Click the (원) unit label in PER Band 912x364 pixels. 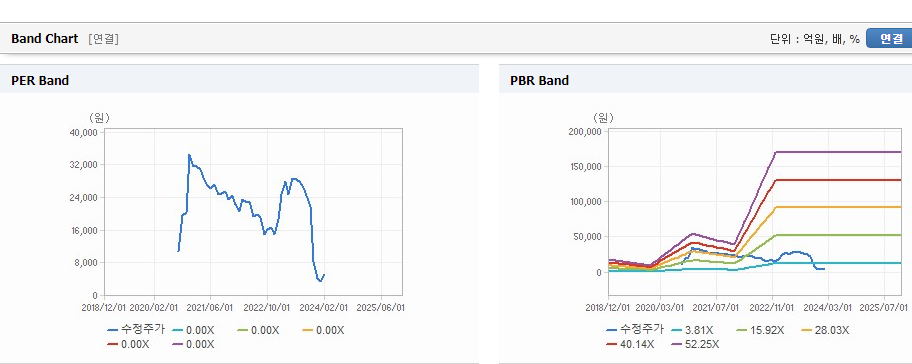tap(99, 117)
